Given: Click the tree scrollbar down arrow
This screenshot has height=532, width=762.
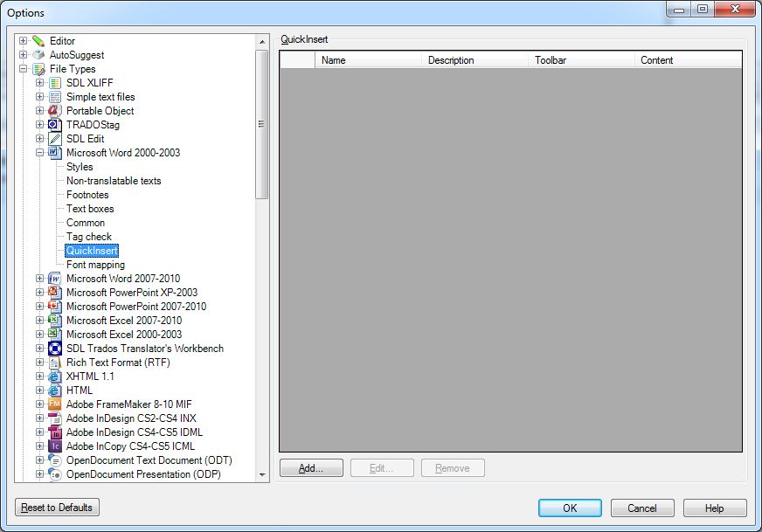Looking at the screenshot, I should [262, 474].
